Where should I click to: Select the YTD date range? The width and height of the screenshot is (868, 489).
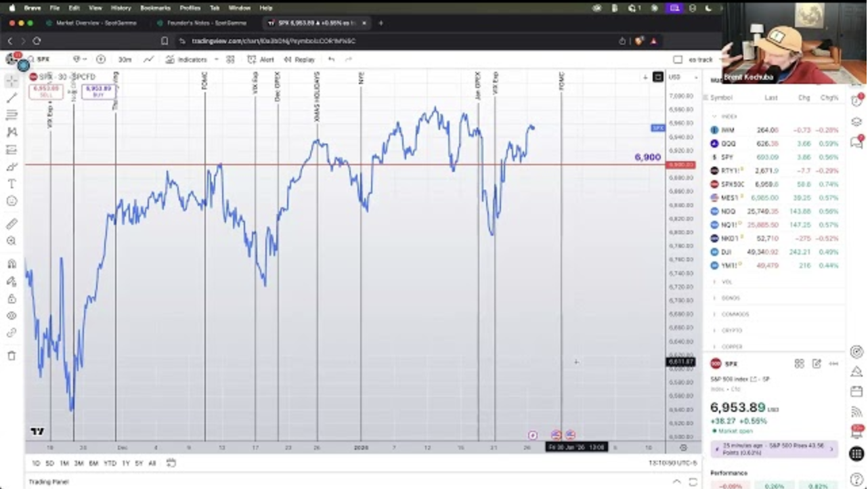click(109, 463)
